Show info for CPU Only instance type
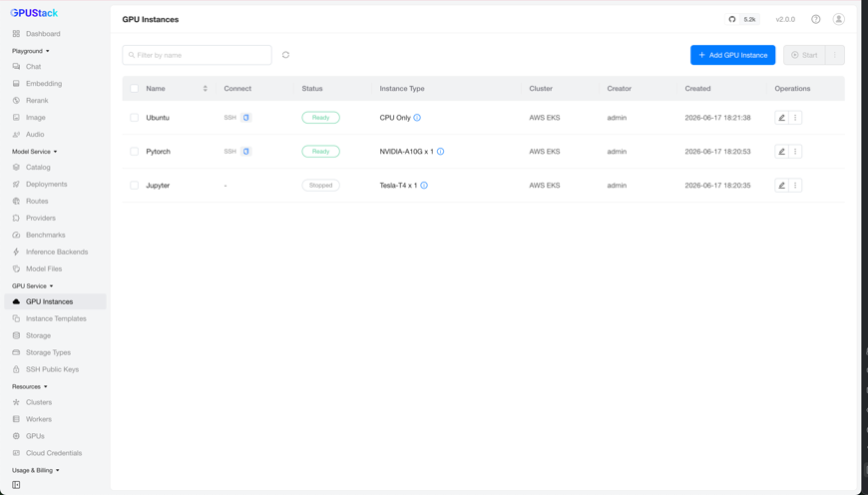 point(417,118)
